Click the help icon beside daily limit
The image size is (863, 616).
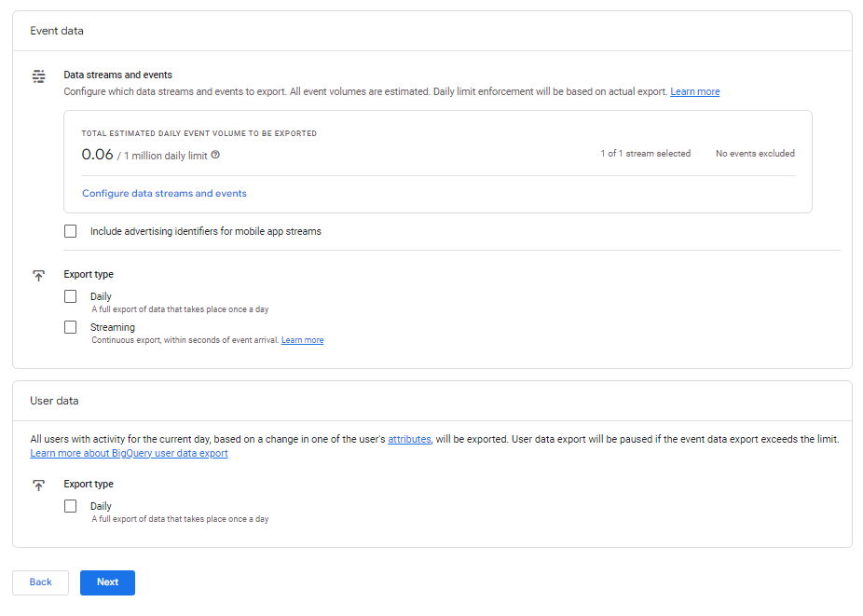tap(215, 155)
